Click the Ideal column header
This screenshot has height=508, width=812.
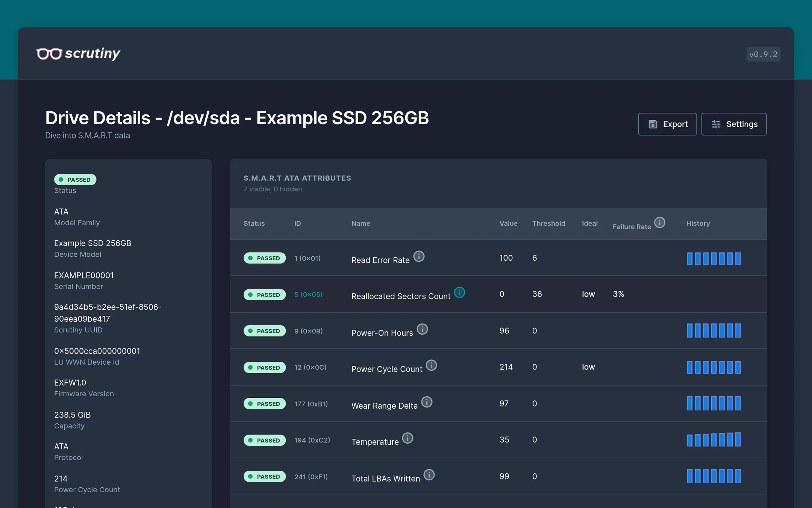click(590, 224)
